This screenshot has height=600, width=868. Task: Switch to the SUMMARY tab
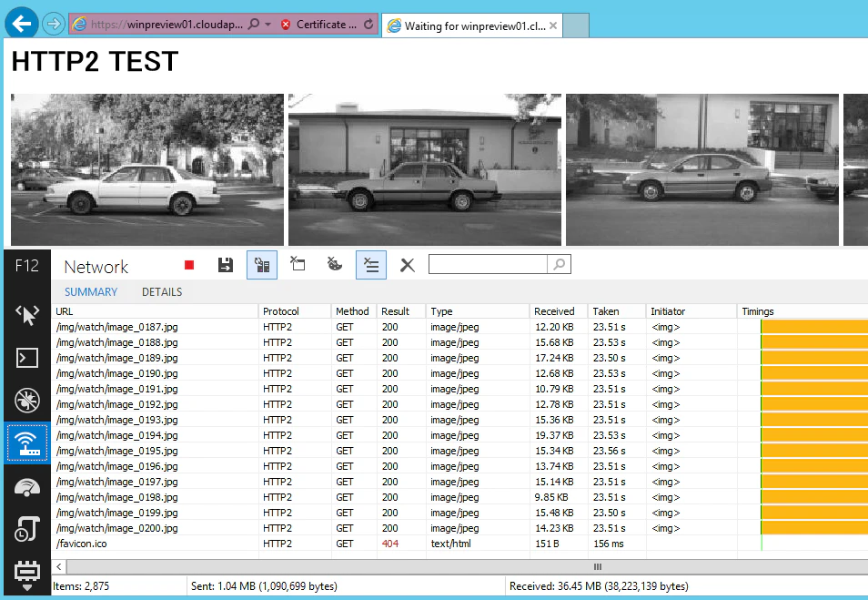point(91,292)
